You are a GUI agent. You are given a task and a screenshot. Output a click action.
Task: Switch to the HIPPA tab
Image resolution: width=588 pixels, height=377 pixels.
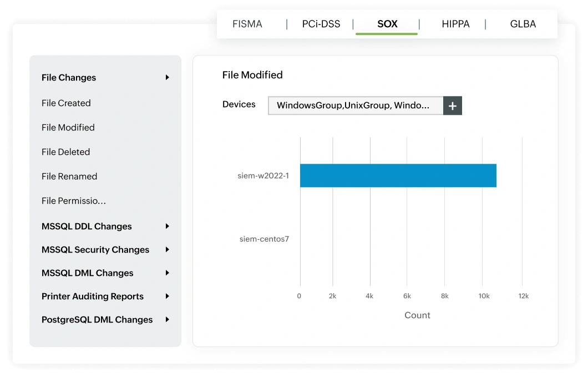pos(455,24)
